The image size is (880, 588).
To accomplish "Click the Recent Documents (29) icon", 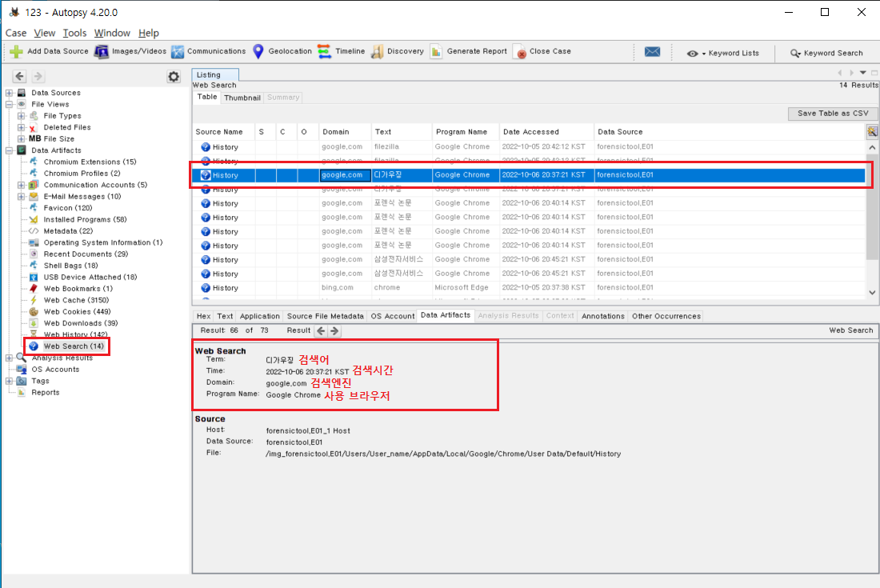I will [x=34, y=254].
